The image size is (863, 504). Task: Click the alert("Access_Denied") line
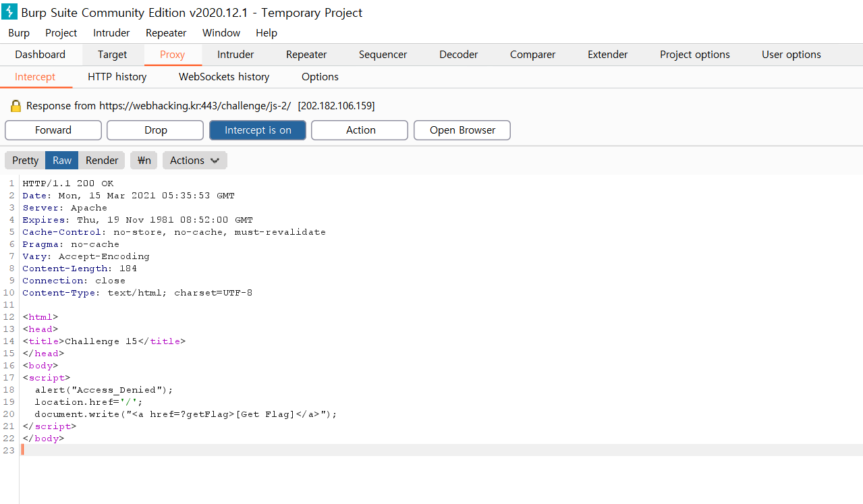(104, 390)
